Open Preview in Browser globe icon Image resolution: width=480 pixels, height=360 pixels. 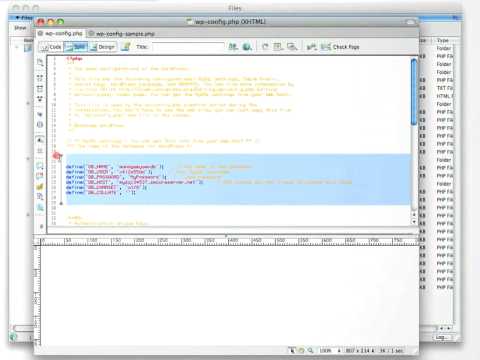[x=247, y=47]
